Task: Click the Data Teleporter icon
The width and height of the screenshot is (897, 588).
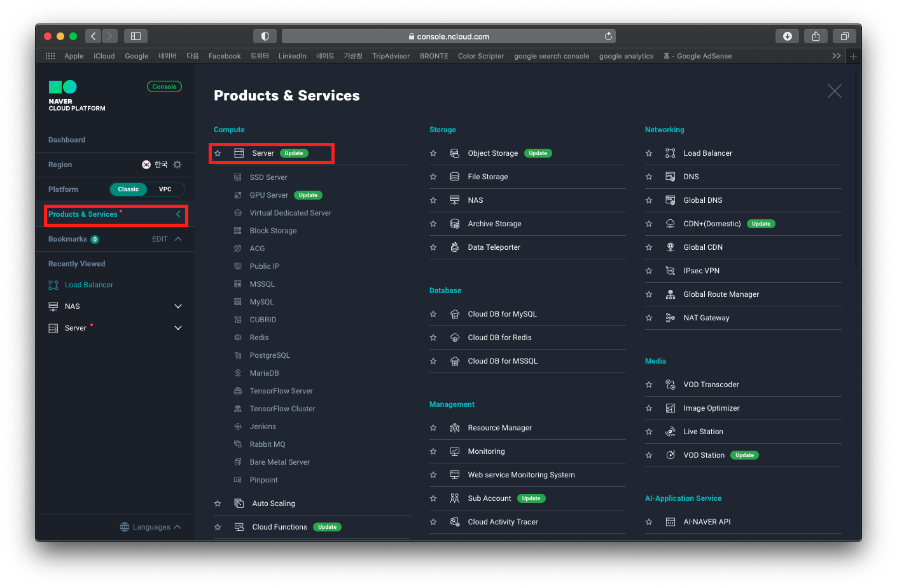Action: pyautogui.click(x=455, y=247)
